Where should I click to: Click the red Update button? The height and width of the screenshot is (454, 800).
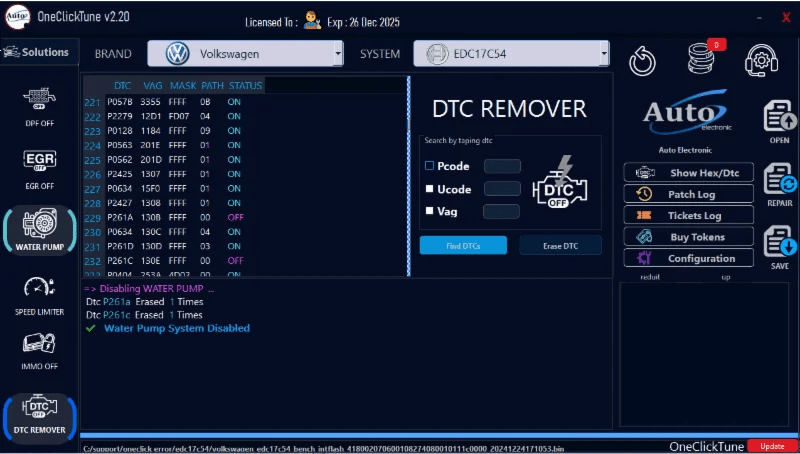(x=772, y=446)
